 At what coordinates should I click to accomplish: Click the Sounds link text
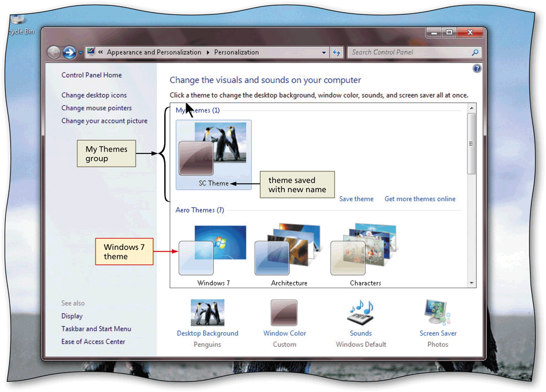pyautogui.click(x=361, y=333)
